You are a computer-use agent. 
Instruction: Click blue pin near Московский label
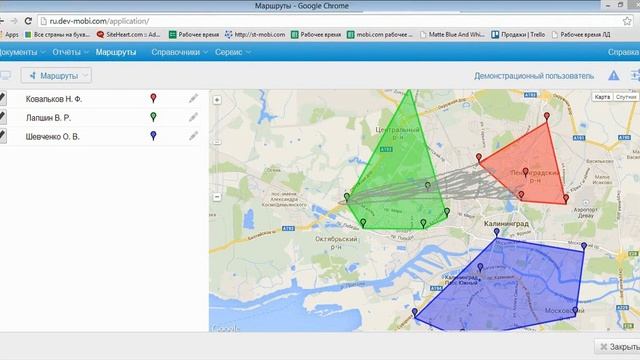(x=575, y=311)
